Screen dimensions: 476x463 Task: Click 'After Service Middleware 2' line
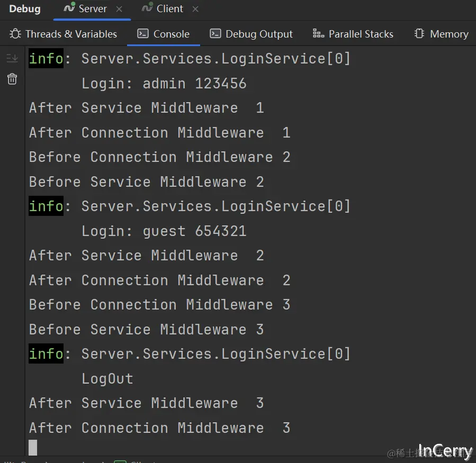(147, 256)
